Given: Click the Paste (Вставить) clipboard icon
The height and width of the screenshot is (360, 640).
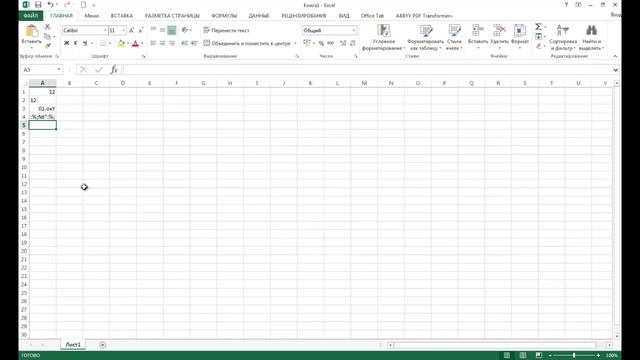Looking at the screenshot, I should pos(31,31).
